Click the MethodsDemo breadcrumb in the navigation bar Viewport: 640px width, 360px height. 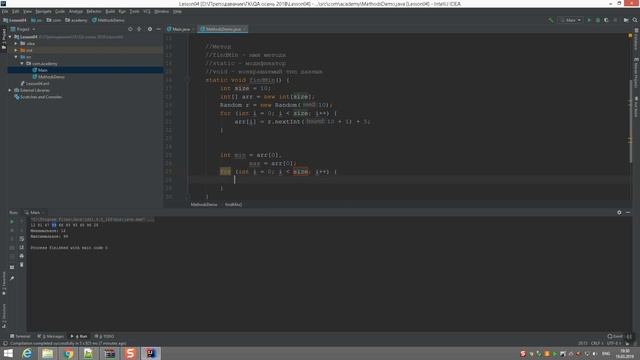coord(108,20)
